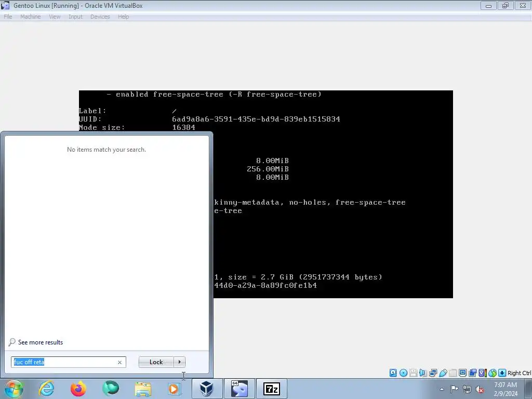The height and width of the screenshot is (399, 532).
Task: Click the hard disk activity icon in VirtualBox status bar
Action: pos(393,373)
